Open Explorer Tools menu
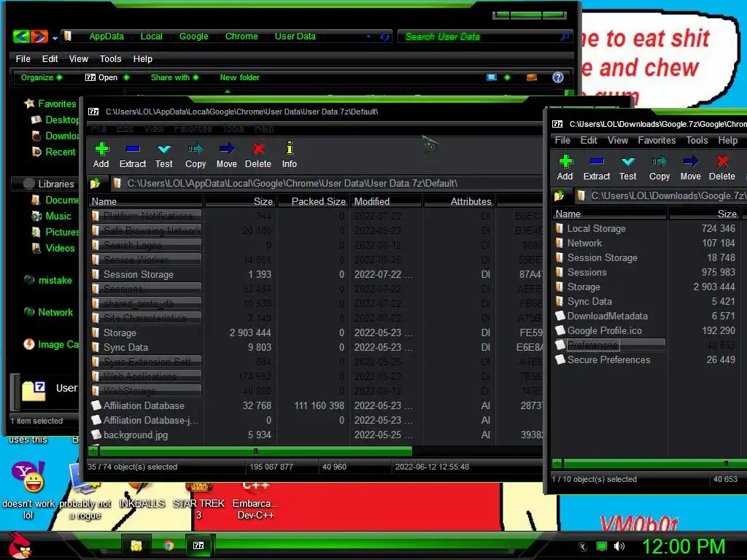The width and height of the screenshot is (747, 560). (x=111, y=58)
